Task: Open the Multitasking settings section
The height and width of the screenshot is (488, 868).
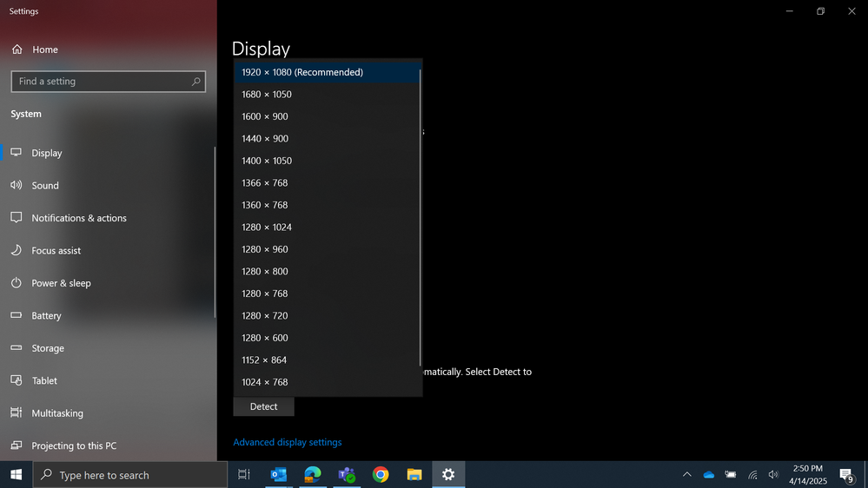Action: 57,413
